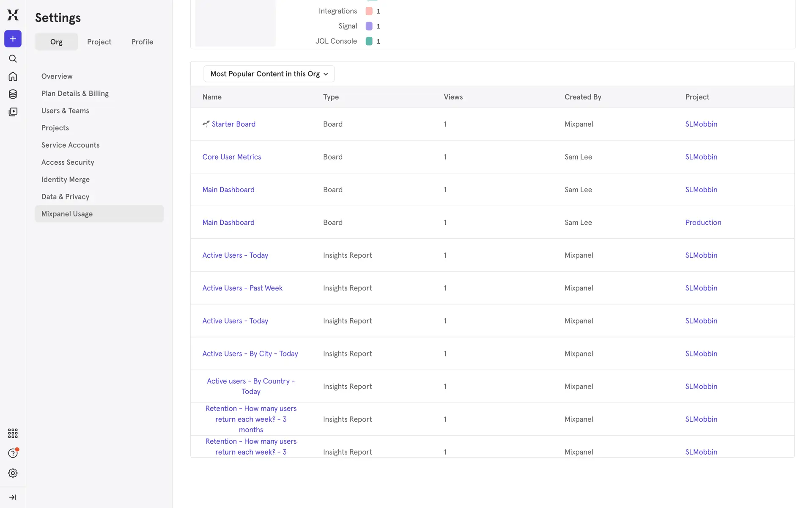This screenshot has height=508, width=812.
Task: Switch to the Profile settings tab
Action: click(x=142, y=42)
